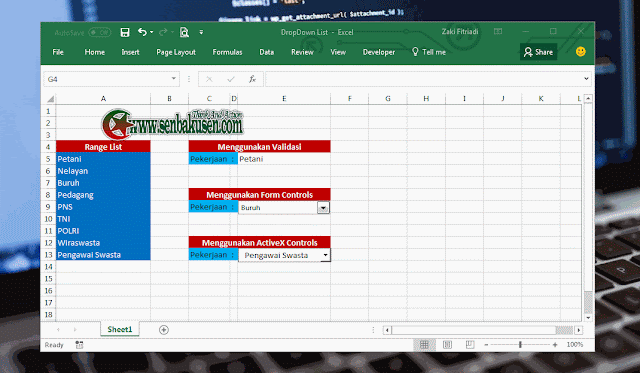640x373 pixels.
Task: Click the zoom slider handle
Action: click(x=520, y=345)
